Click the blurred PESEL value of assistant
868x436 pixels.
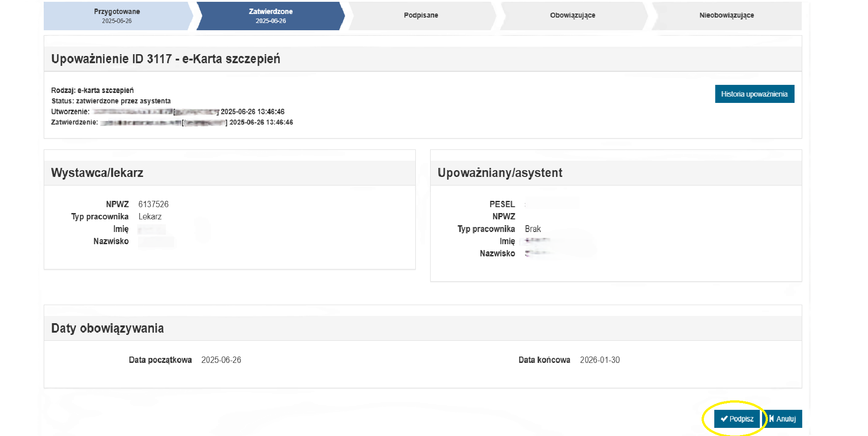point(552,204)
